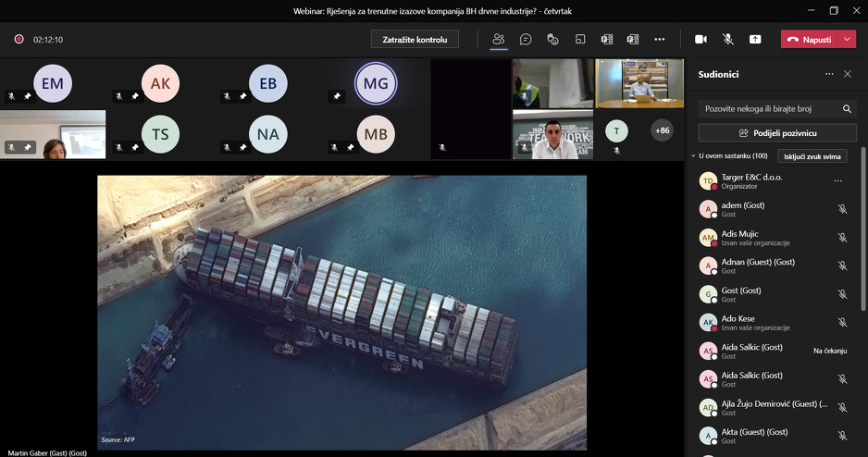Open the meeting chat icon
The width and height of the screenshot is (868, 457).
(526, 39)
